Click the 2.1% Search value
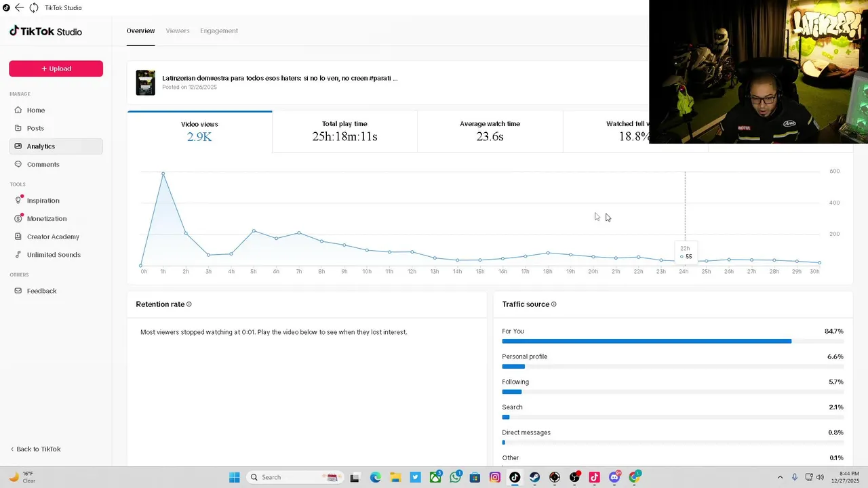The width and height of the screenshot is (868, 488). 835,407
